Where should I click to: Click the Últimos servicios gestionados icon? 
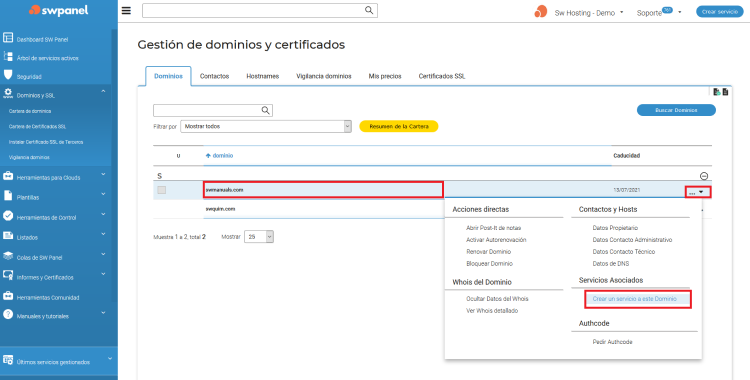8,360
